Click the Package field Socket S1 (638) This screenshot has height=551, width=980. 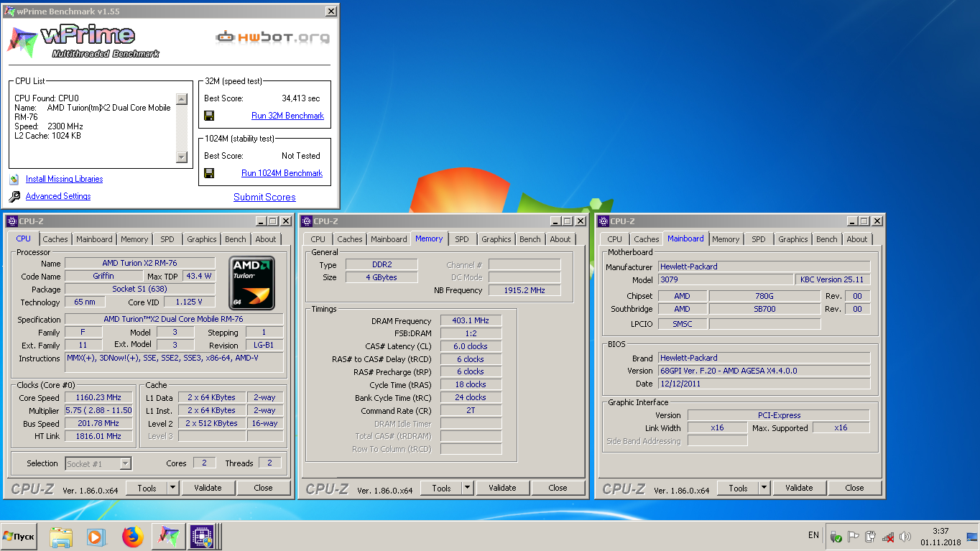[x=139, y=289]
